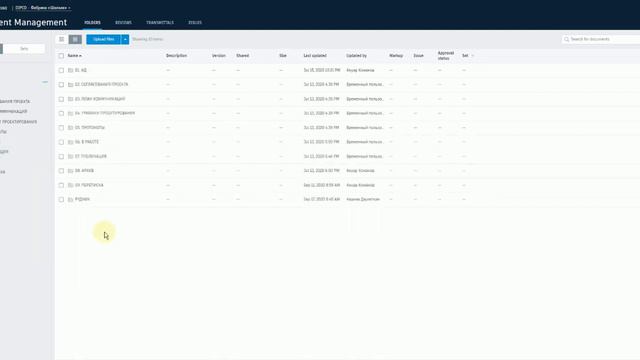The height and width of the screenshot is (360, 640).
Task: Open folder 05 ПРОТОКОЛЫ by name
Action: click(90, 128)
